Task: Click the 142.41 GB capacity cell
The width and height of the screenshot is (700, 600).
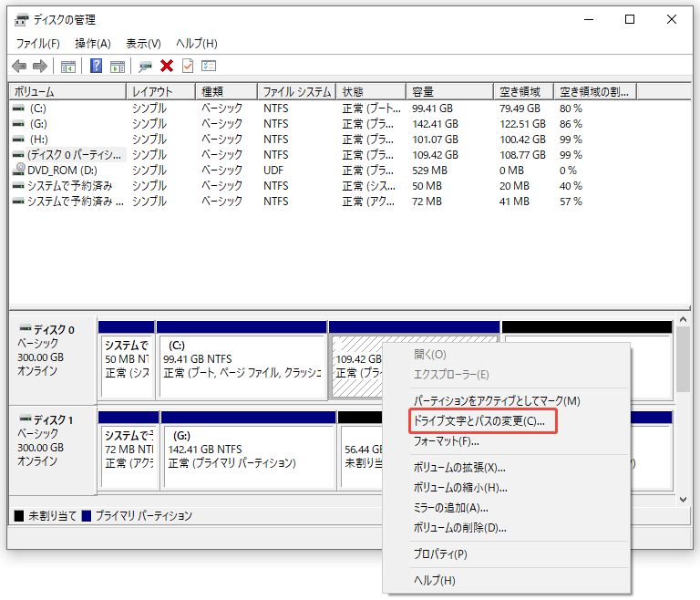Action: [436, 124]
